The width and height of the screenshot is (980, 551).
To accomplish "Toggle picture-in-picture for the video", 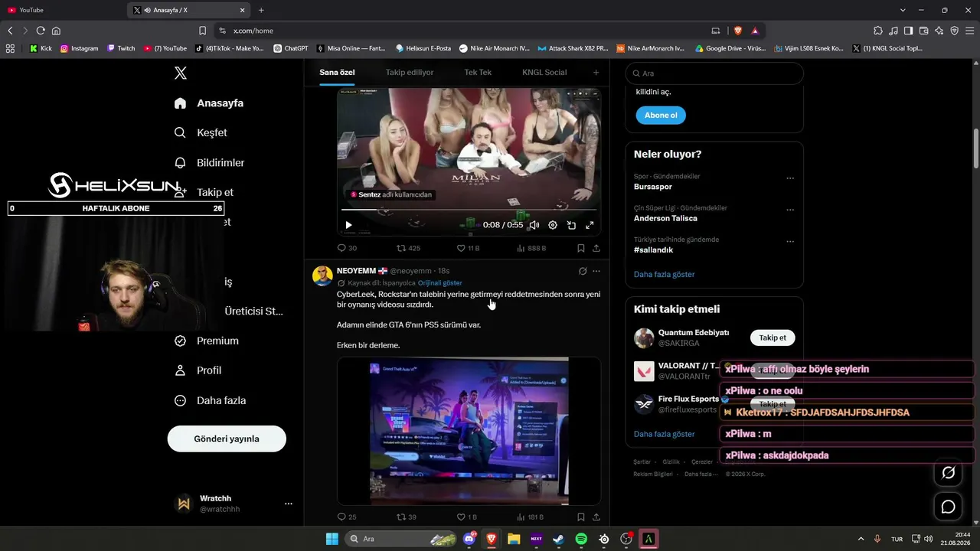I will click(571, 225).
